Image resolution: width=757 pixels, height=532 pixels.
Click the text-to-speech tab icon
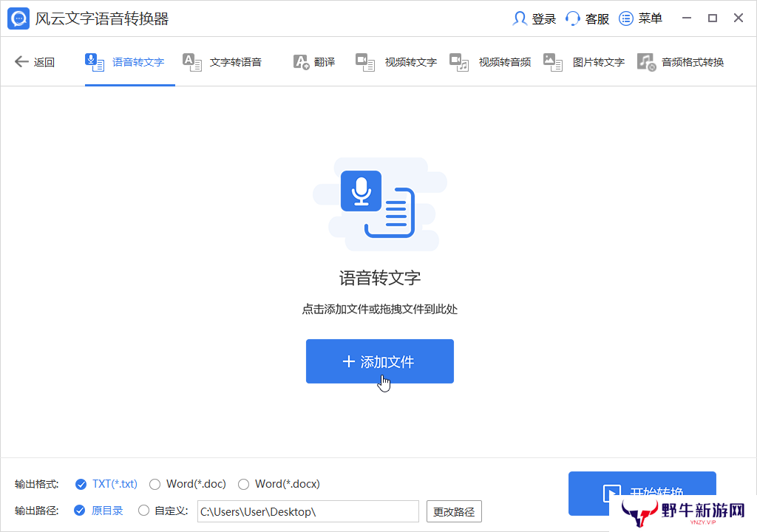coord(192,62)
